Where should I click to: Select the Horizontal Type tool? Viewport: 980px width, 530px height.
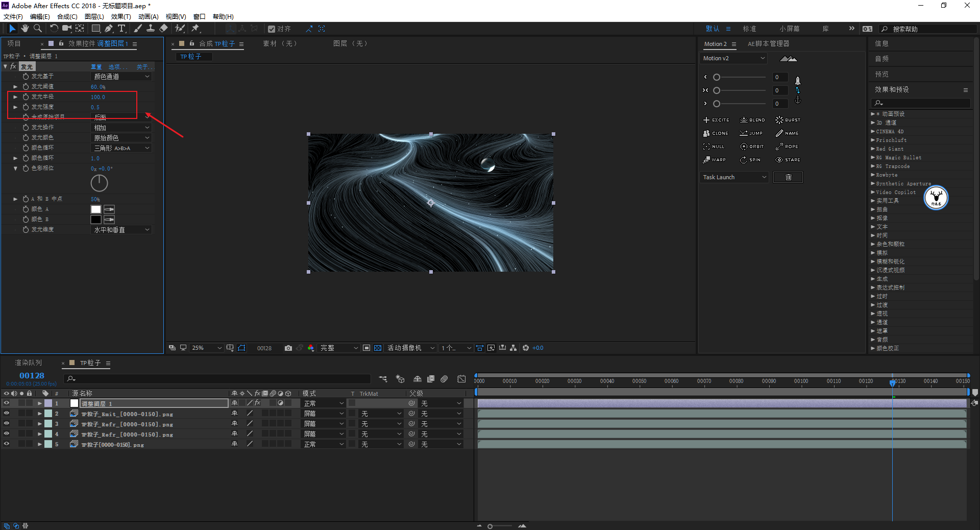click(x=121, y=29)
